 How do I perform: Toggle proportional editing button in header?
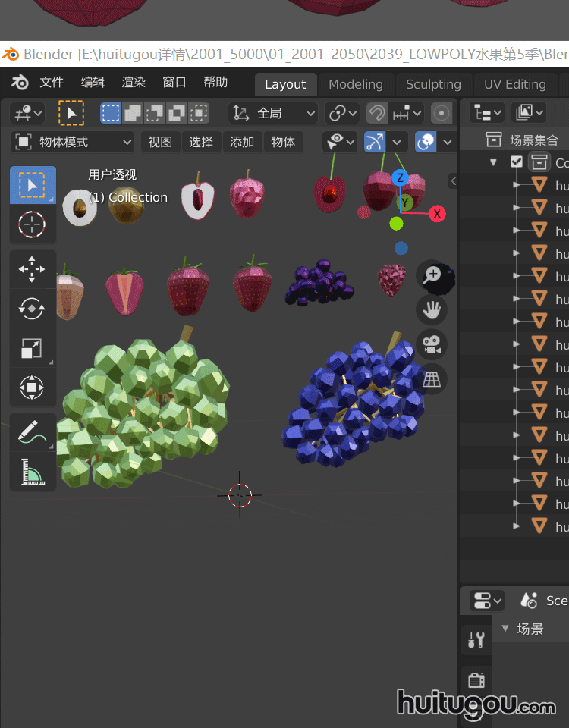click(x=442, y=114)
